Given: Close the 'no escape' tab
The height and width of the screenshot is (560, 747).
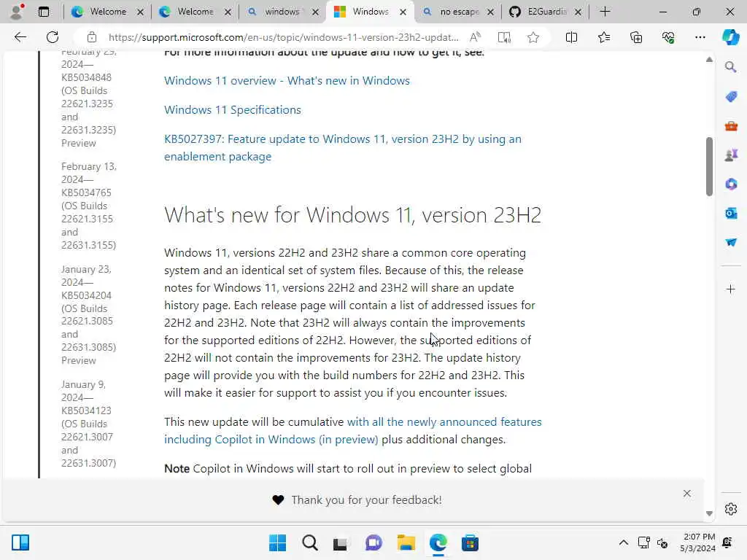Looking at the screenshot, I should pyautogui.click(x=490, y=12).
